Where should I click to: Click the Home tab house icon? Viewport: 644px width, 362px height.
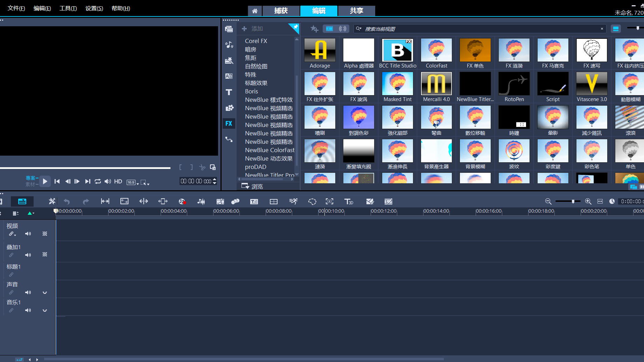tap(255, 11)
